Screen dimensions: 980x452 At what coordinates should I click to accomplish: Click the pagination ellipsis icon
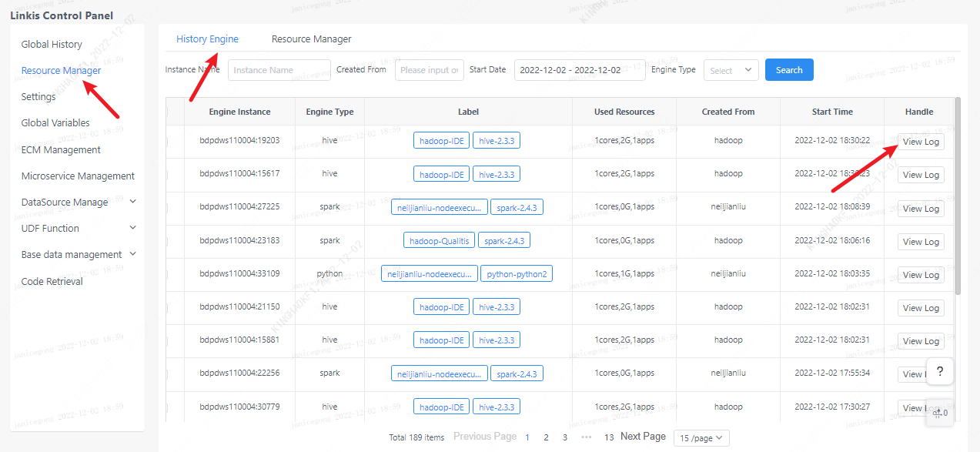(x=586, y=437)
